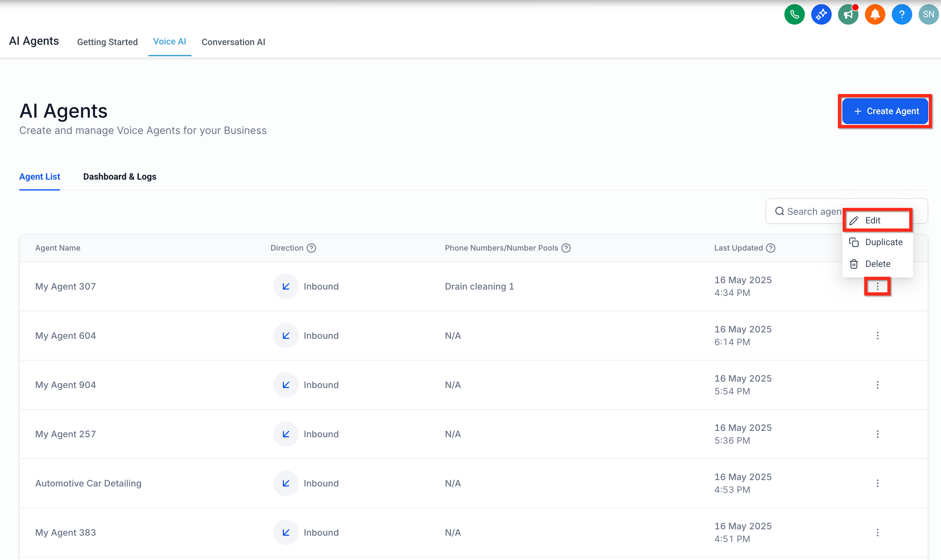Open kebab menu for Automotive Car Detailing
941x560 pixels.
coord(877,483)
